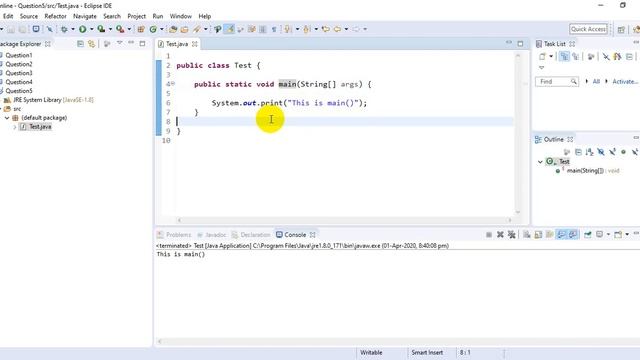
Task: Select Question4 project in Package Explorer
Action: click(x=18, y=82)
